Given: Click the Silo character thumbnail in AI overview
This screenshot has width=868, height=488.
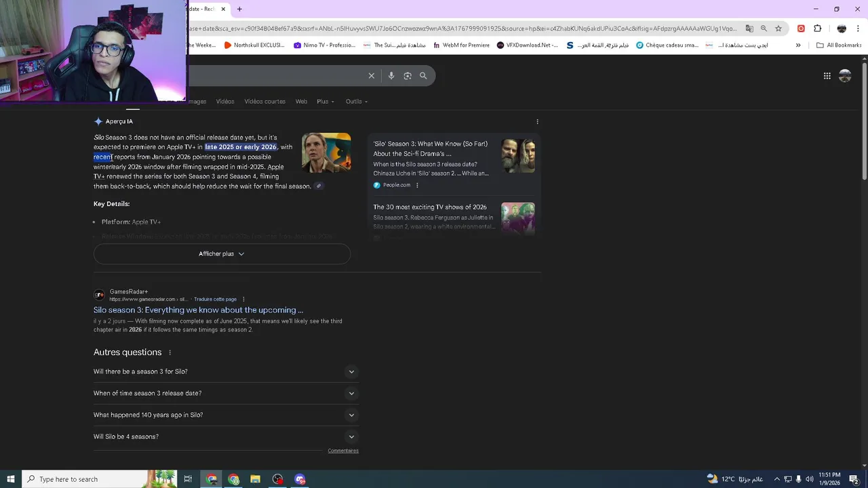Looking at the screenshot, I should [326, 152].
